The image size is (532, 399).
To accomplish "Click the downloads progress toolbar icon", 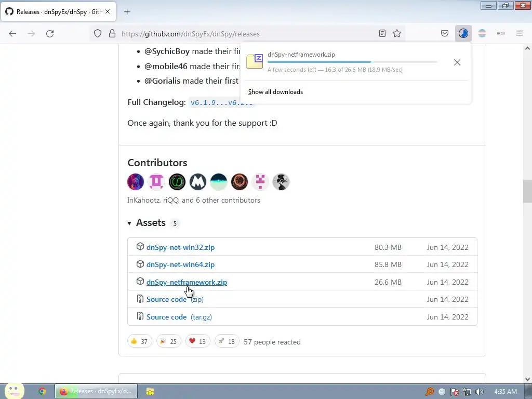I will 463,33.
